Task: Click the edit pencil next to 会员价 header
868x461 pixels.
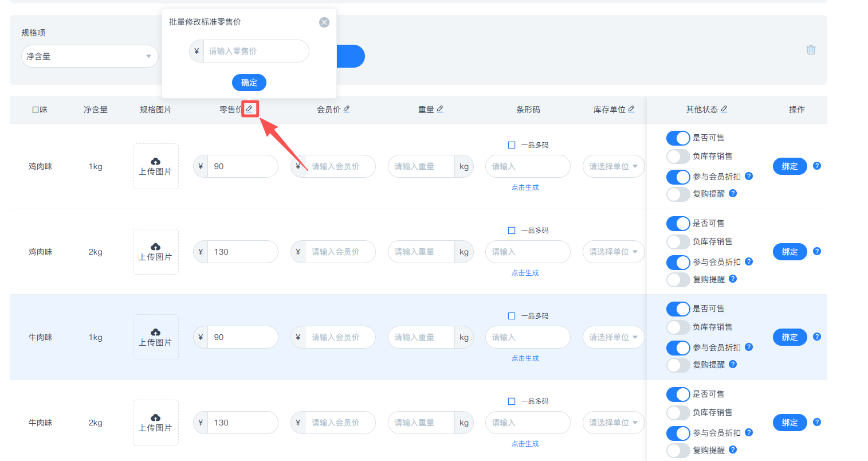Action: 347,109
